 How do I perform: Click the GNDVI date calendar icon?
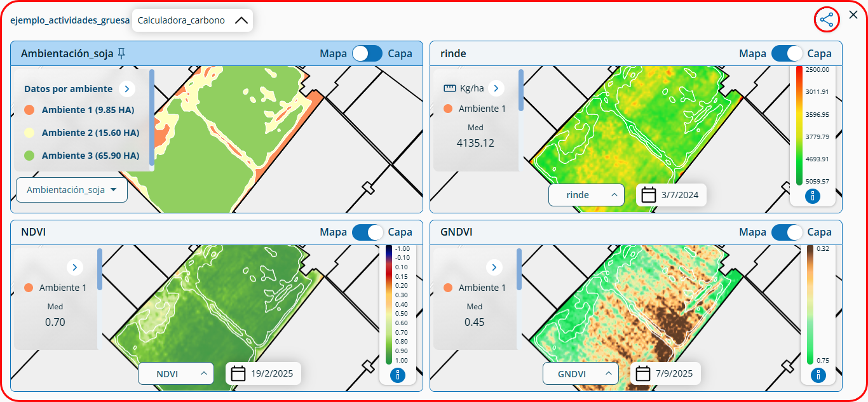(643, 373)
